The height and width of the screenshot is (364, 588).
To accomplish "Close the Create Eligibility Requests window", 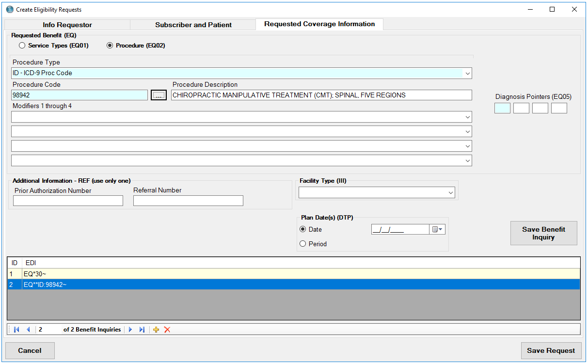I will click(x=574, y=9).
